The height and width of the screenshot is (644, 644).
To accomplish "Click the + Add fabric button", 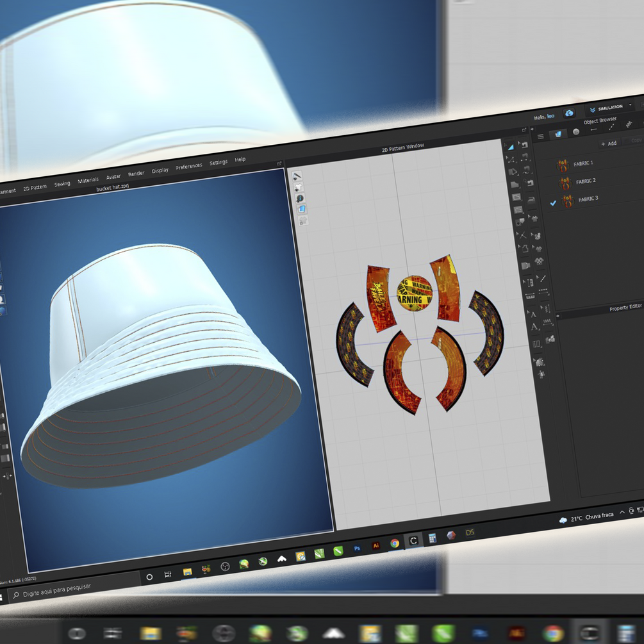I will point(608,144).
